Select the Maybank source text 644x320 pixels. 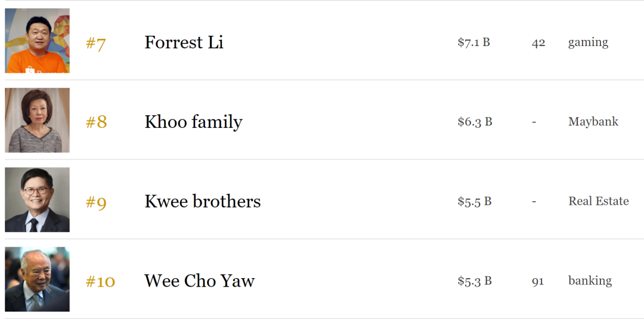pos(593,122)
